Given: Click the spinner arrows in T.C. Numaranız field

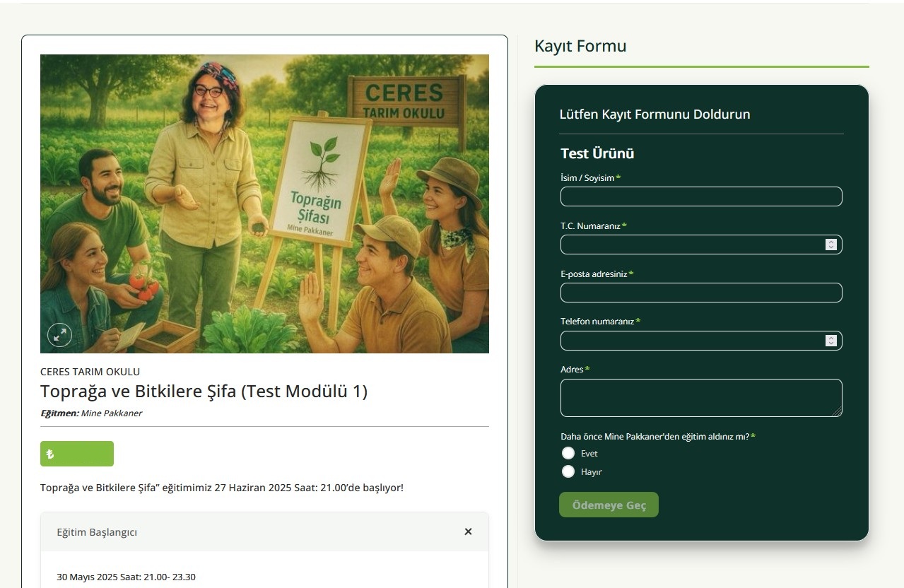Looking at the screenshot, I should (831, 245).
